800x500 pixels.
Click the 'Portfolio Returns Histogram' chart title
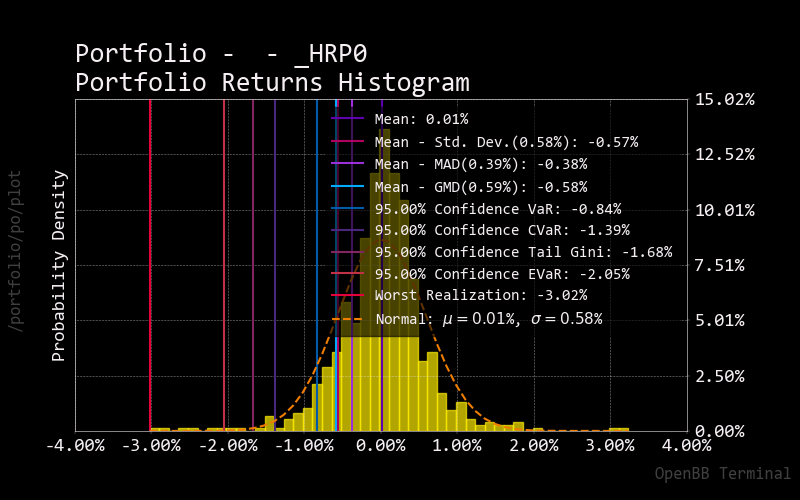pyautogui.click(x=272, y=83)
